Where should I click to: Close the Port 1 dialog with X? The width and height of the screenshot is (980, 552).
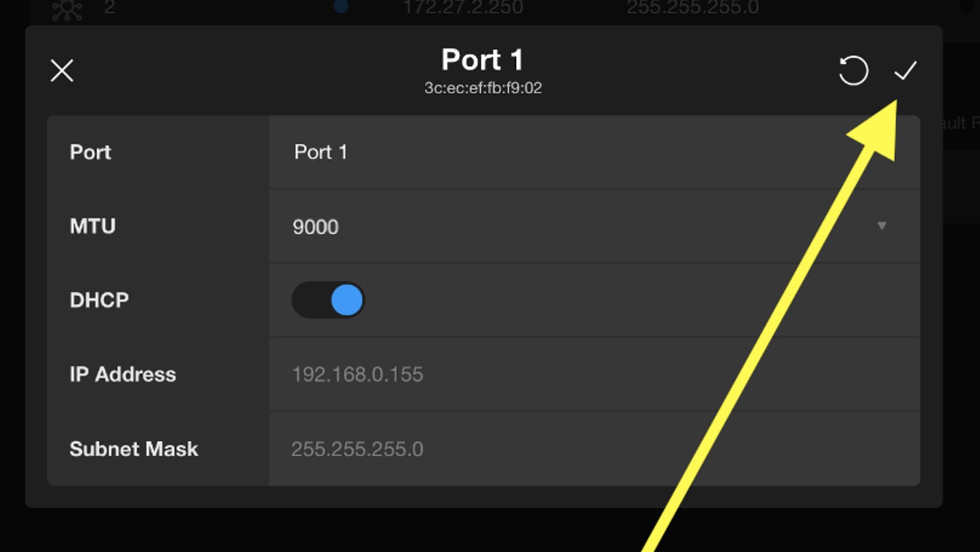(x=62, y=71)
